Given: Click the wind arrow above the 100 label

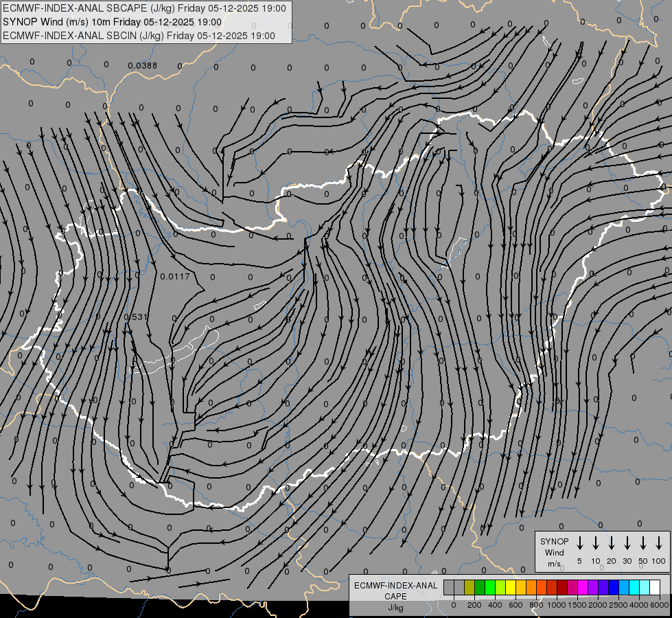Looking at the screenshot, I should [659, 543].
